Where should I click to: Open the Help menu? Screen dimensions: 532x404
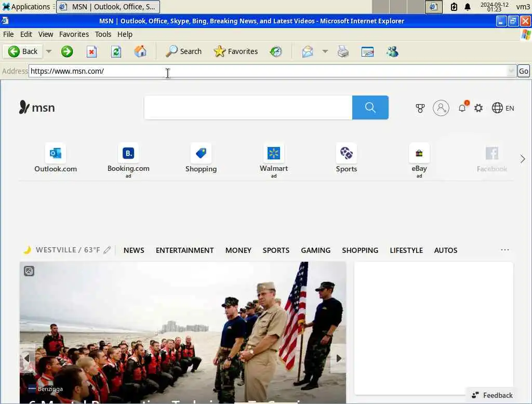(125, 34)
